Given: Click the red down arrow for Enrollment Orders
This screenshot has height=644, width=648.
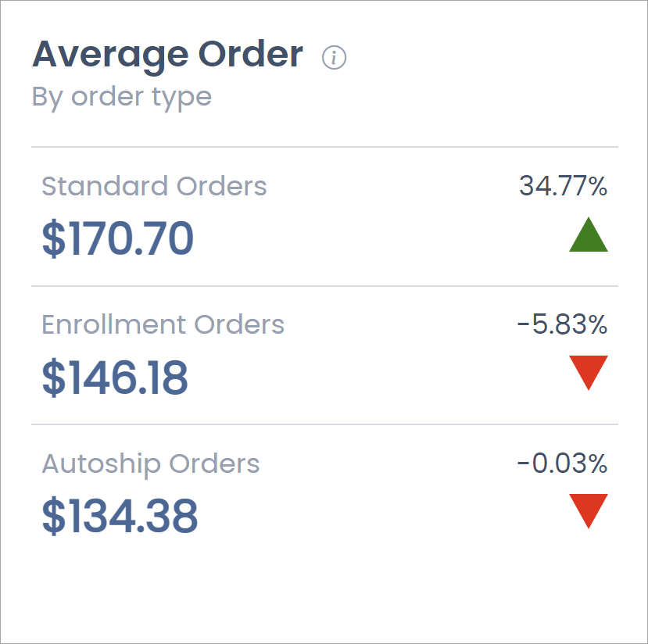Looking at the screenshot, I should tap(589, 370).
